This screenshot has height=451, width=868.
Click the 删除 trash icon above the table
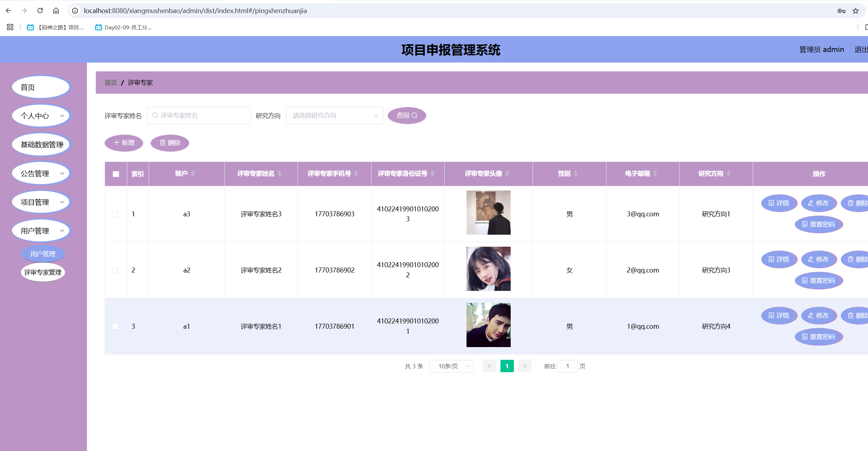[x=163, y=143]
